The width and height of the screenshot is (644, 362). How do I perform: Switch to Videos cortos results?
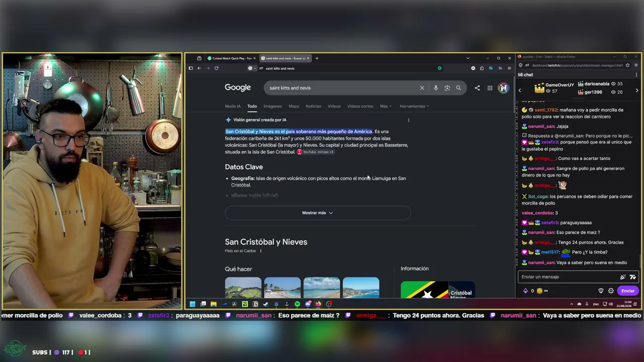coord(360,106)
